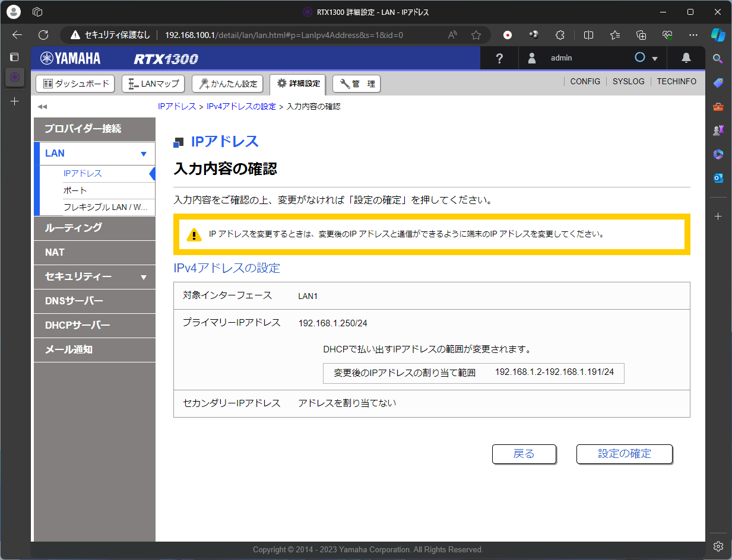The width and height of the screenshot is (732, 560).
Task: Refresh the browser page
Action: [43, 35]
